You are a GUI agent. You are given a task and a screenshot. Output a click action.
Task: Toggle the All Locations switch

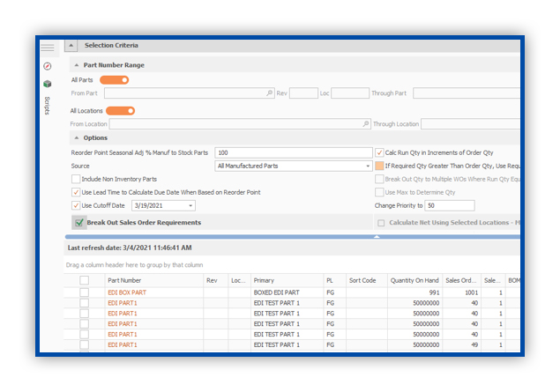pos(120,111)
